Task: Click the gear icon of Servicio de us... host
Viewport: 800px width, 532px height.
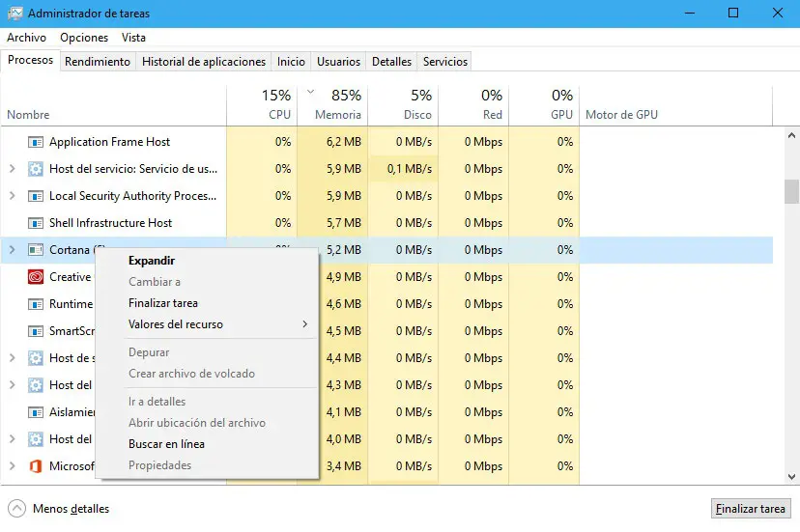Action: (35, 169)
